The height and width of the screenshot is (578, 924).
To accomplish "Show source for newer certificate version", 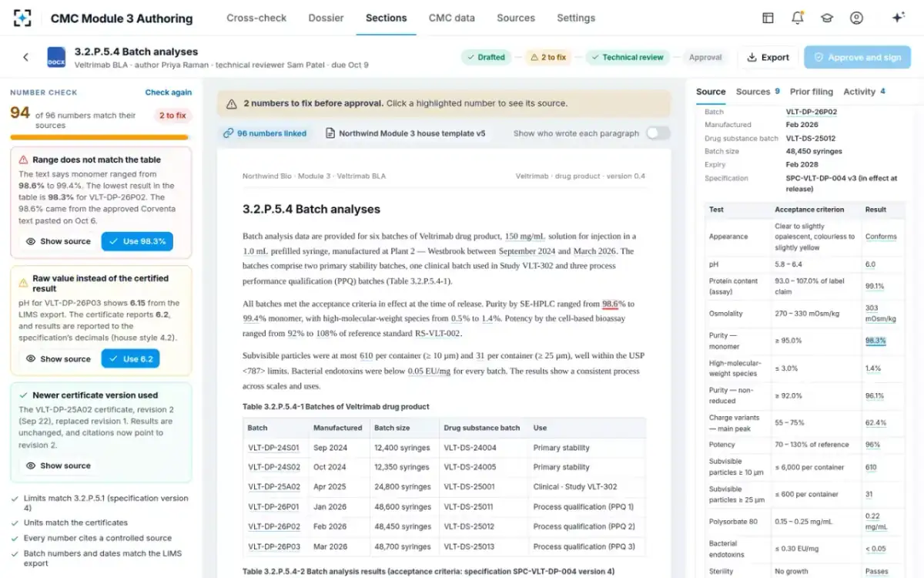I will coord(59,465).
